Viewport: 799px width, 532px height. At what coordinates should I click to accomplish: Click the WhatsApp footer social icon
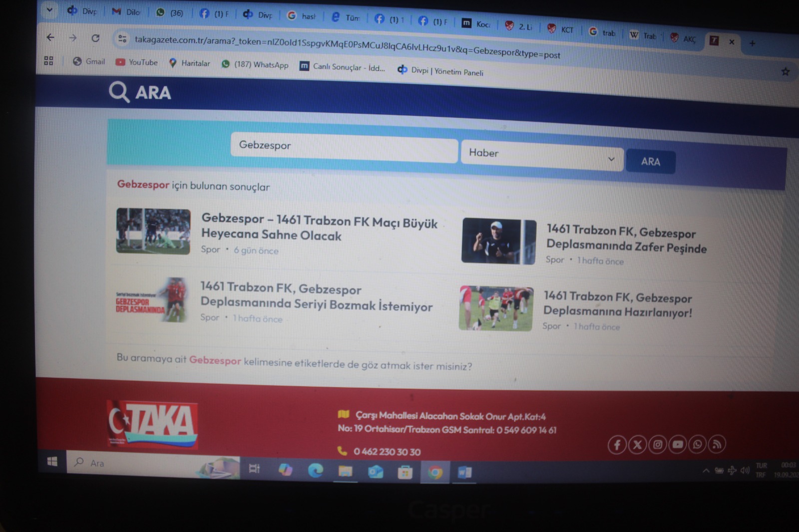[697, 444]
